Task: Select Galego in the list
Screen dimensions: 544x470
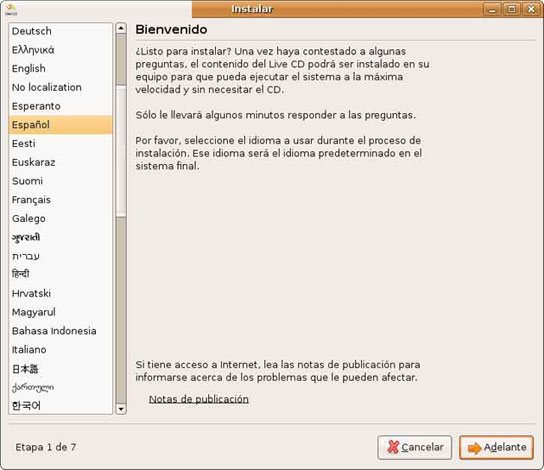Action: pyautogui.click(x=61, y=219)
